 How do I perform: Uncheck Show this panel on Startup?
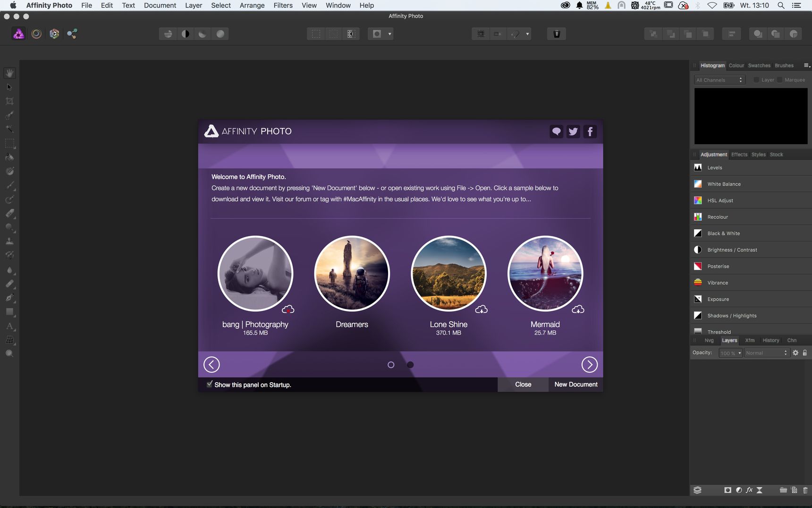(210, 384)
